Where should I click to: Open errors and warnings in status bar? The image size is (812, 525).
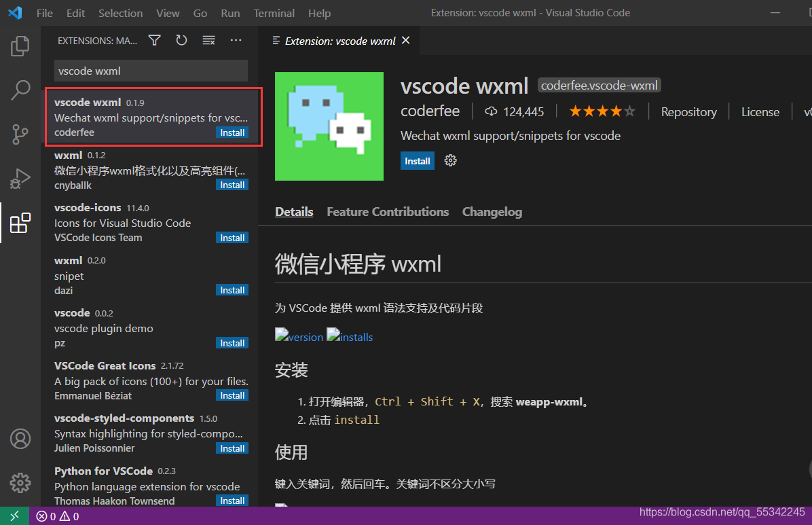coord(58,516)
